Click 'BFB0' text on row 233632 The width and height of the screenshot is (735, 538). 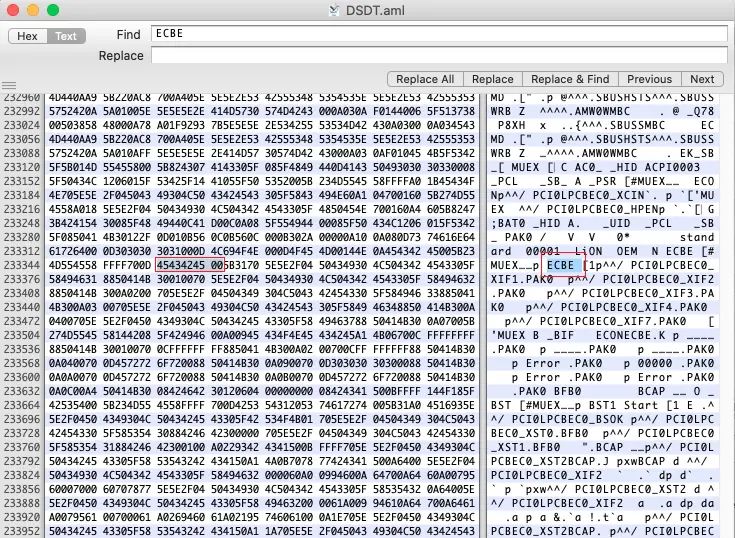click(x=568, y=391)
